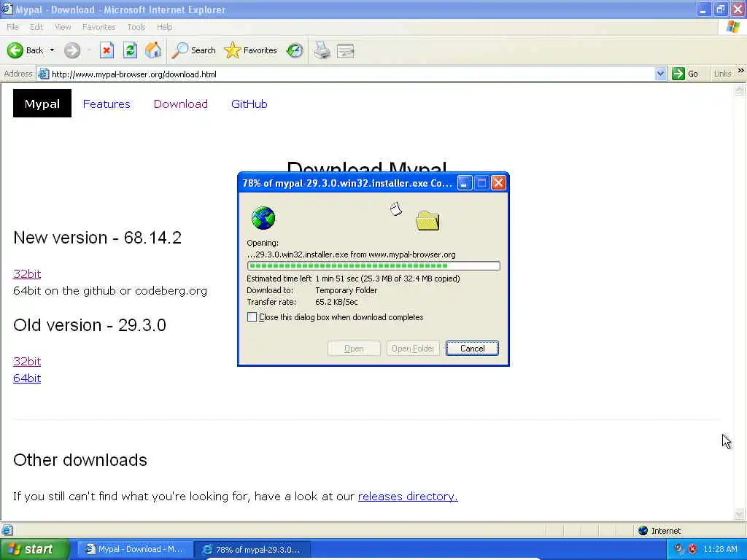Viewport: 747px width, 560px height.
Task: Click the IE icon in the title bar
Action: point(7,9)
